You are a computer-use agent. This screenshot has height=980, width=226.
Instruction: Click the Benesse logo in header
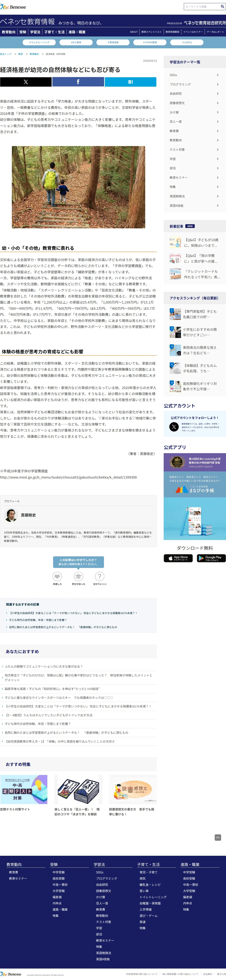pyautogui.click(x=13, y=7)
